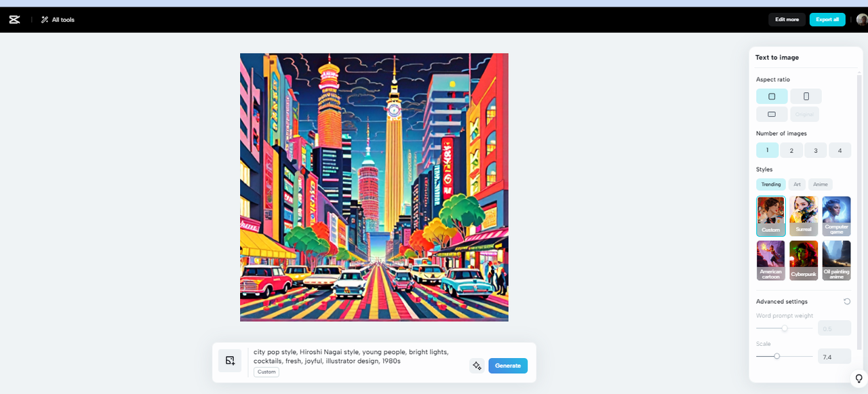Set number of images to 3
The image size is (868, 394).
point(816,151)
